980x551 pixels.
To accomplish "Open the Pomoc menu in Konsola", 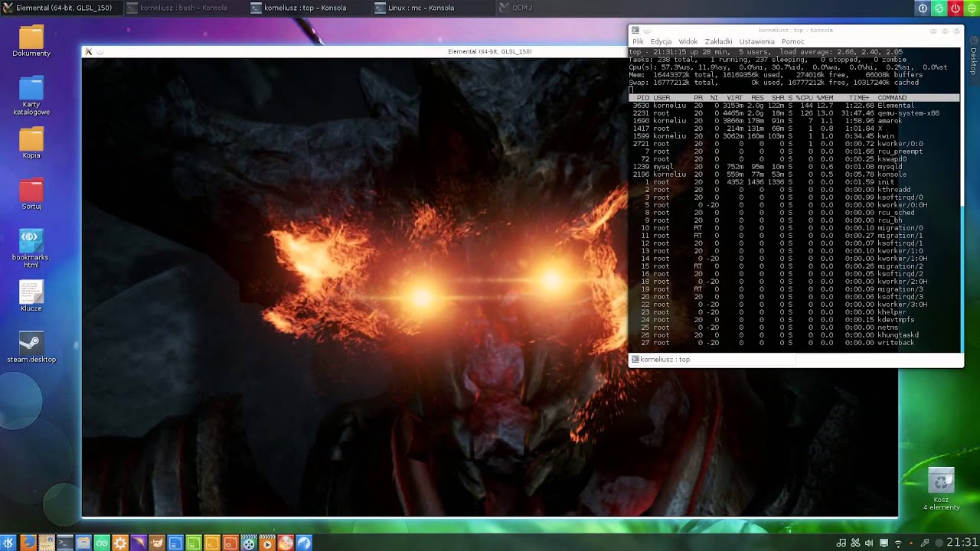I will point(792,41).
